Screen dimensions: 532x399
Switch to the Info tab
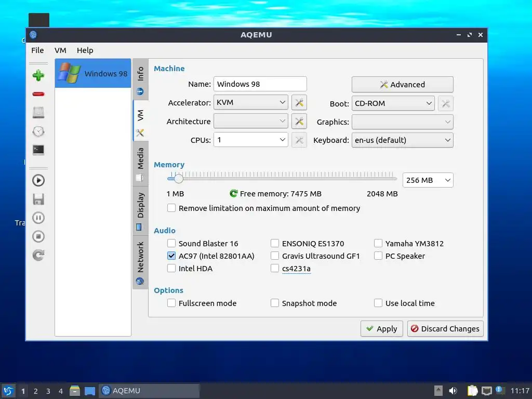point(140,79)
